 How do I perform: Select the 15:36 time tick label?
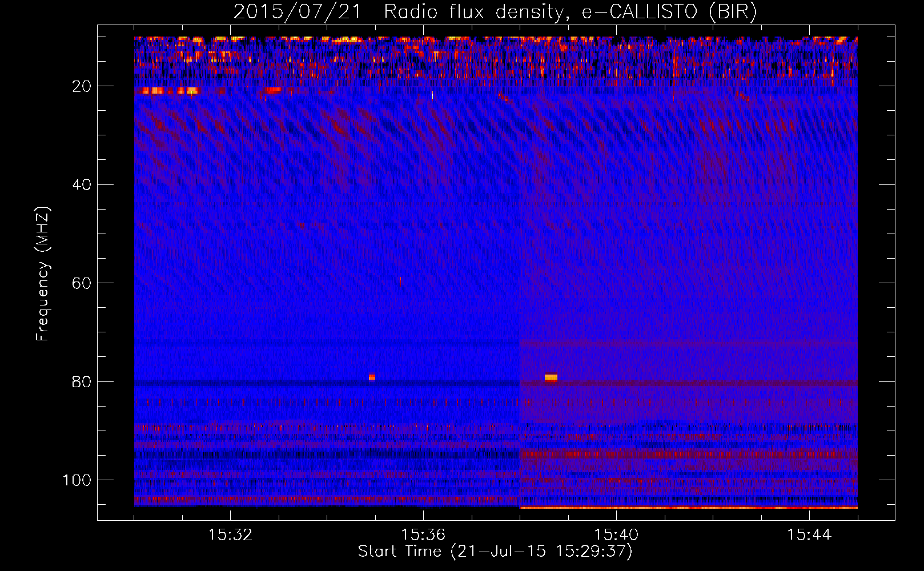(x=423, y=535)
